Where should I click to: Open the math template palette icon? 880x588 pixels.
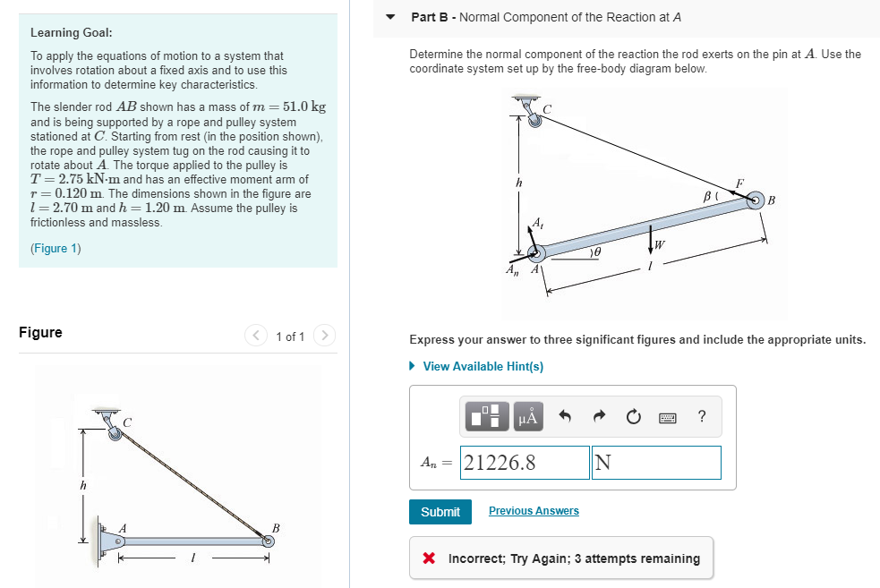click(486, 416)
